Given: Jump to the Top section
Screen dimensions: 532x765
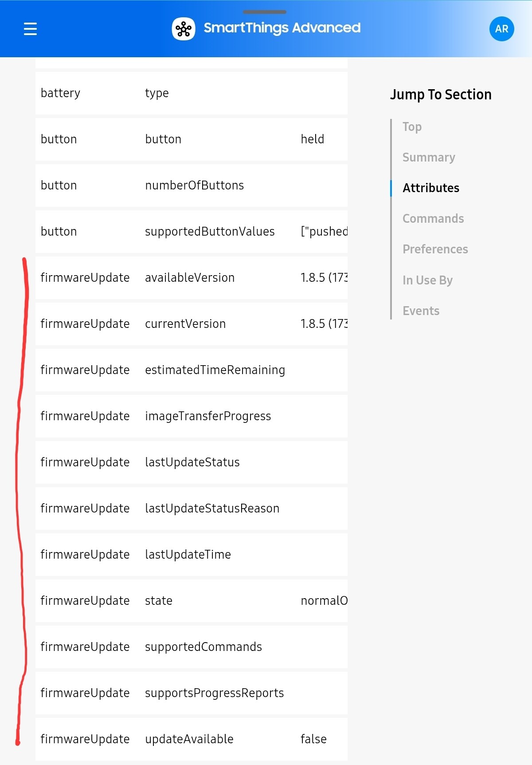Looking at the screenshot, I should tap(412, 127).
